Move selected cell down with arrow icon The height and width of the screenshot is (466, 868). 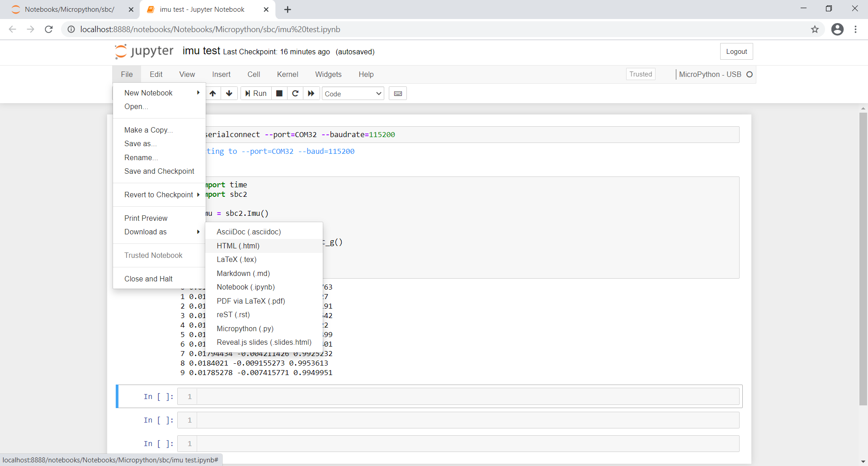click(x=229, y=94)
